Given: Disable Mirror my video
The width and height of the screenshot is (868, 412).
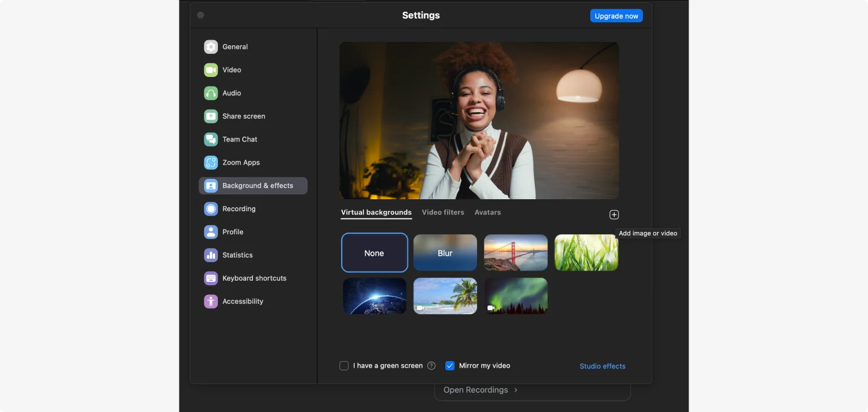Looking at the screenshot, I should pyautogui.click(x=450, y=365).
